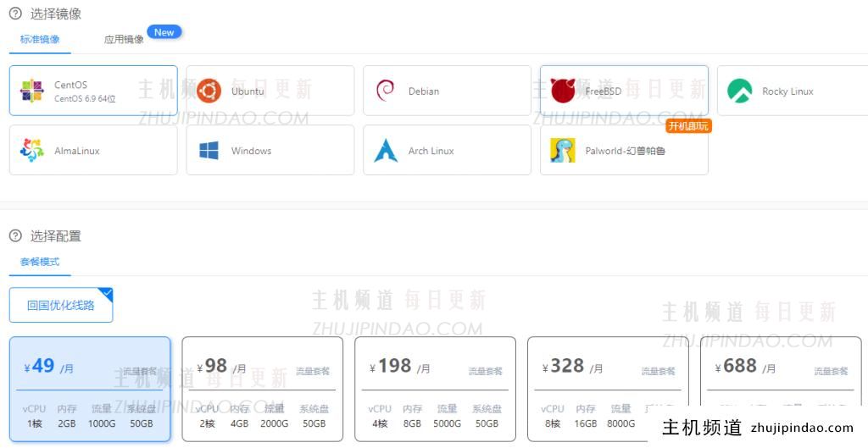This screenshot has height=448, width=868.
Task: Click the Arch Linux blue logo
Action: [386, 151]
